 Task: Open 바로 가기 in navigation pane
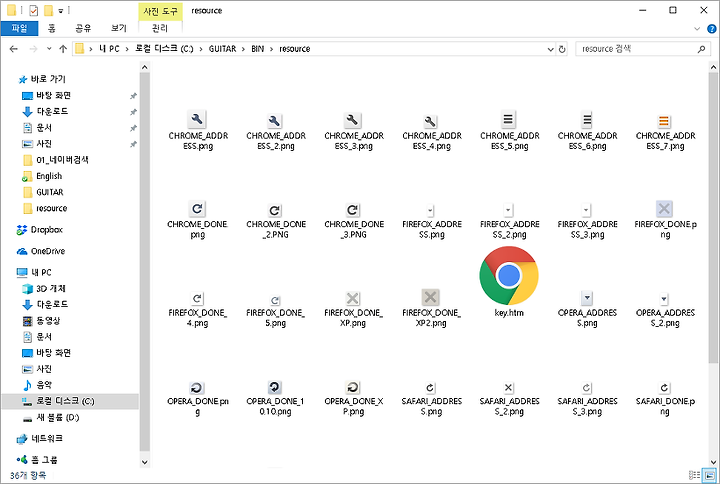click(48, 79)
